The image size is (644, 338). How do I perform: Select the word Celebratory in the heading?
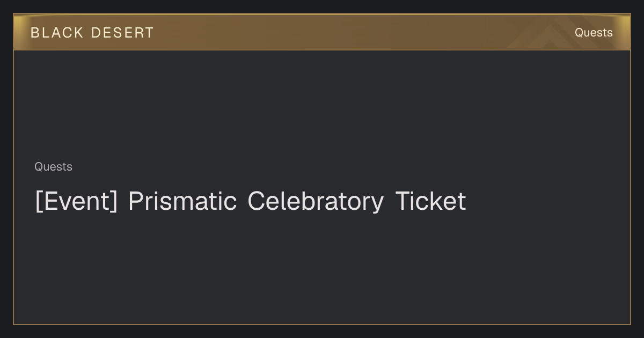pos(316,202)
